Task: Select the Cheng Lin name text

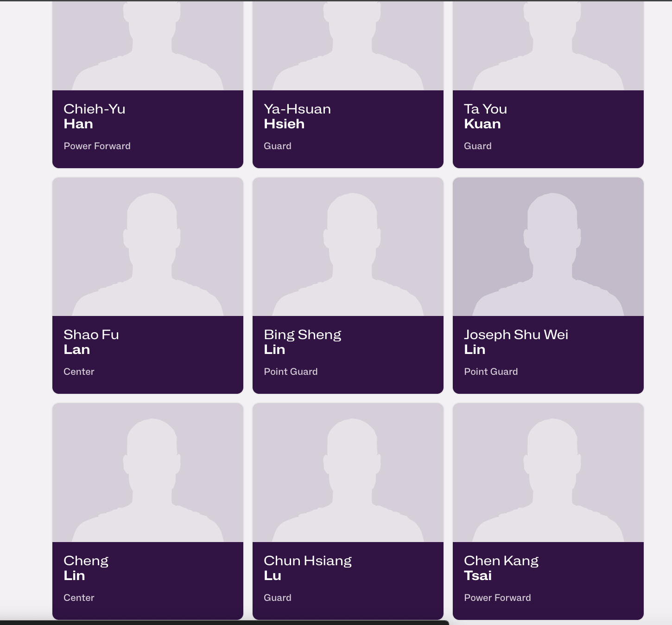Action: (86, 568)
